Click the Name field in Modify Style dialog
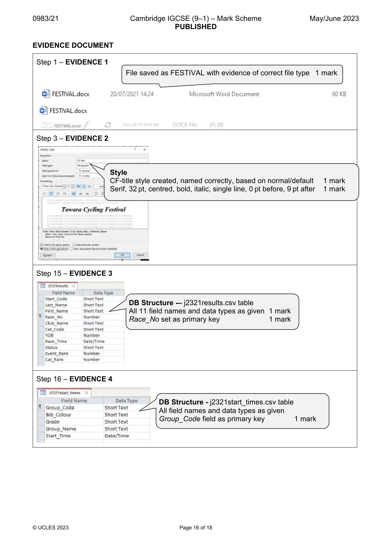This screenshot has width=392, height=555. [112, 161]
